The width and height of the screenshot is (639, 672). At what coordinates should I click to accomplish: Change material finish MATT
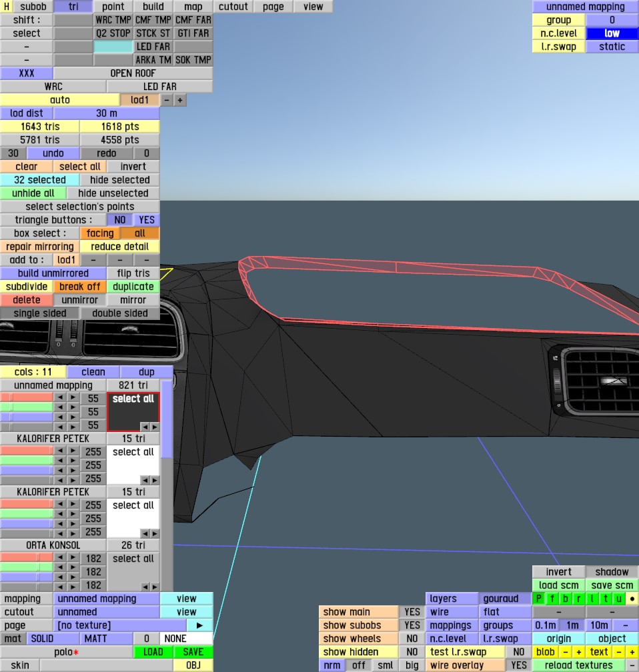(106, 639)
